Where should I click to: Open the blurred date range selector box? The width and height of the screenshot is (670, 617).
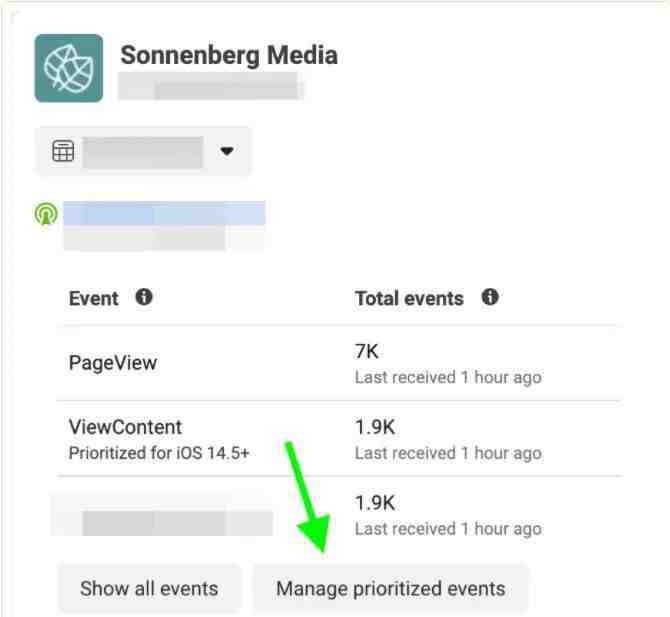click(x=143, y=151)
